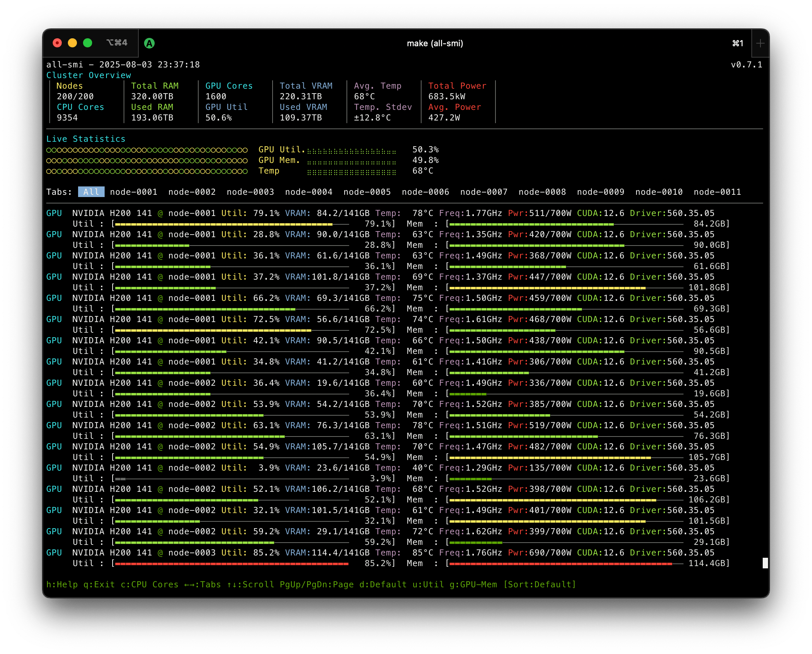Click the q:Exit shortcut hint
The height and width of the screenshot is (654, 812).
tap(99, 584)
